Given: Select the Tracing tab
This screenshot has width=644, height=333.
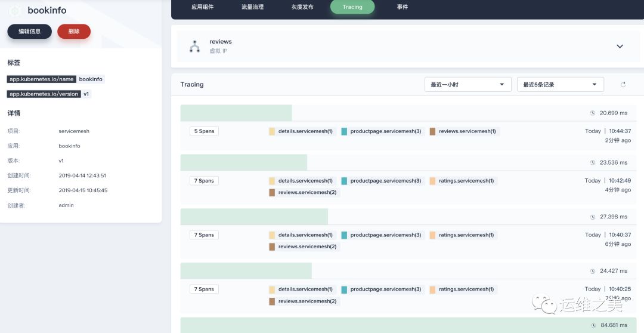Looking at the screenshot, I should pos(352,7).
